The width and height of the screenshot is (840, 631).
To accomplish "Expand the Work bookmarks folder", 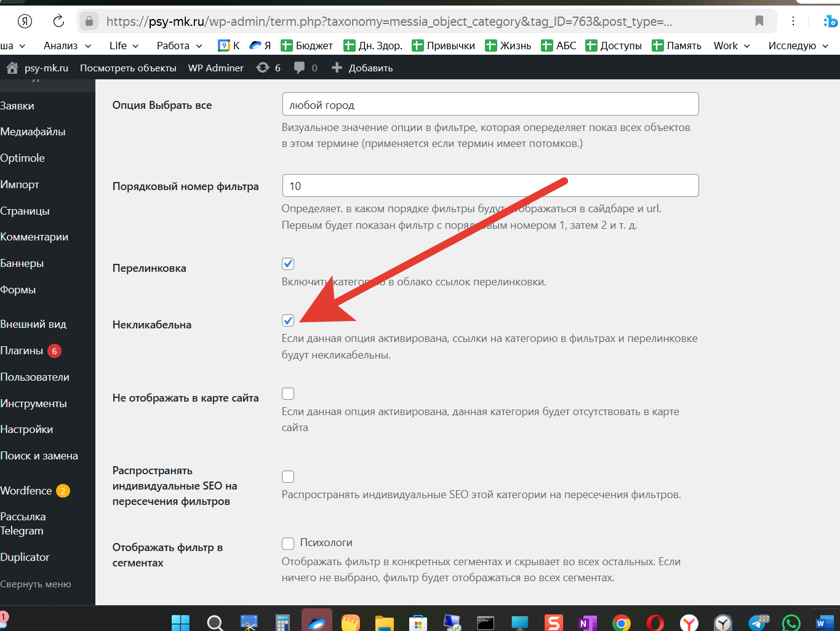I will point(731,46).
